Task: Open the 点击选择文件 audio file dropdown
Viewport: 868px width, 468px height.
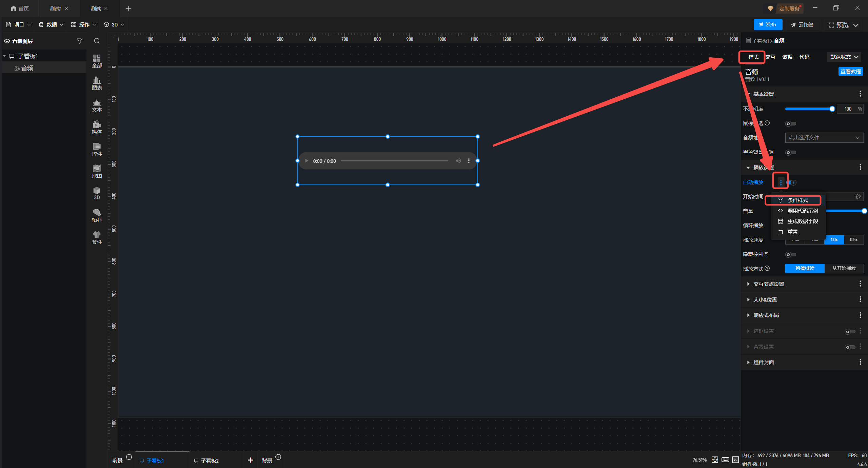Action: (x=824, y=138)
